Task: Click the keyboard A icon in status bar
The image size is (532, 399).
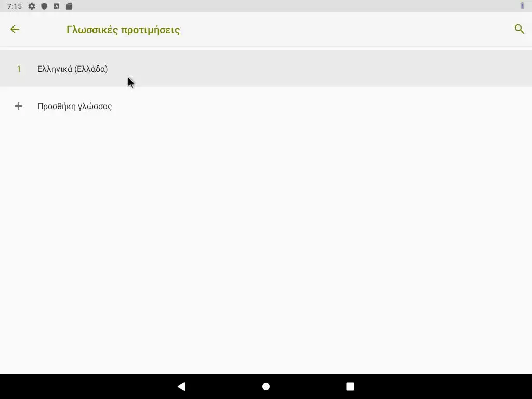Action: pos(57,6)
